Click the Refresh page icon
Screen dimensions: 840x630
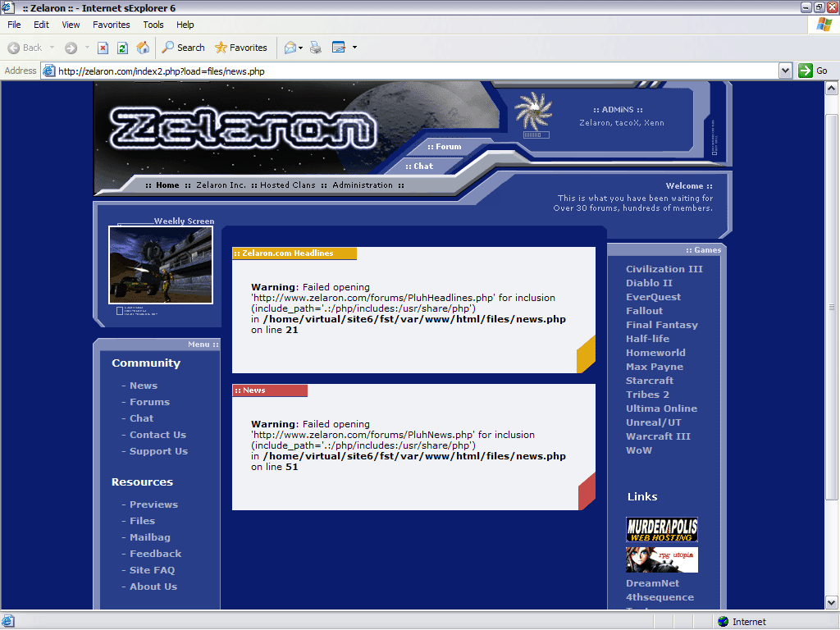pyautogui.click(x=123, y=48)
